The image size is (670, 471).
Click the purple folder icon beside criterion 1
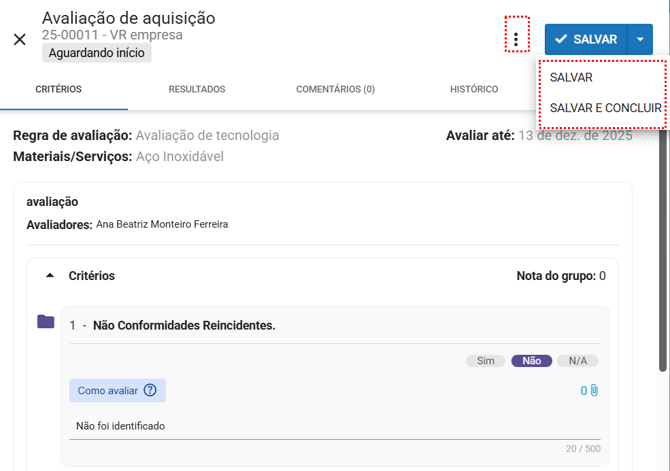(x=45, y=322)
